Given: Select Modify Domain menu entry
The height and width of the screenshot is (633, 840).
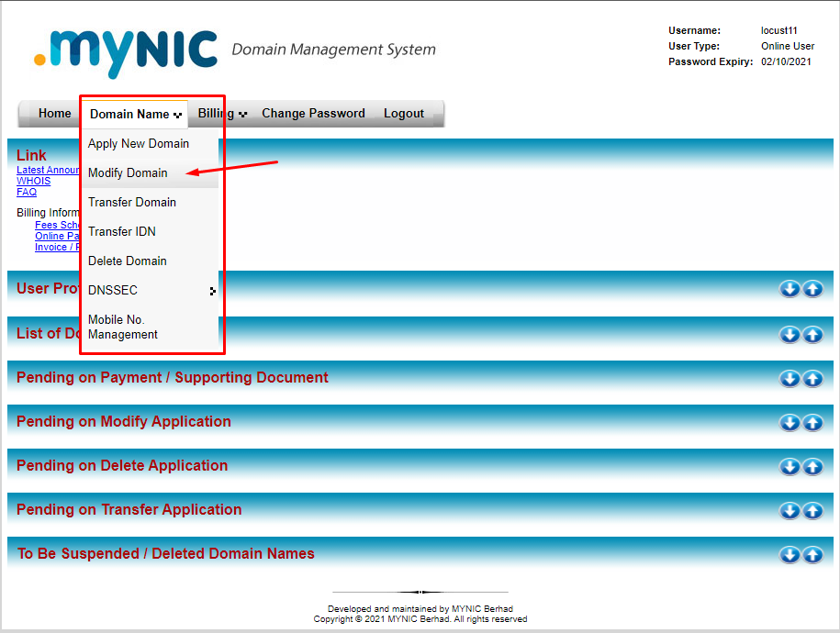Looking at the screenshot, I should pyautogui.click(x=151, y=173).
